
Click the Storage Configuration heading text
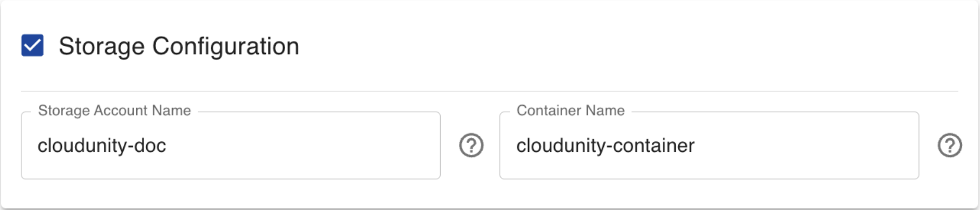pos(178,46)
